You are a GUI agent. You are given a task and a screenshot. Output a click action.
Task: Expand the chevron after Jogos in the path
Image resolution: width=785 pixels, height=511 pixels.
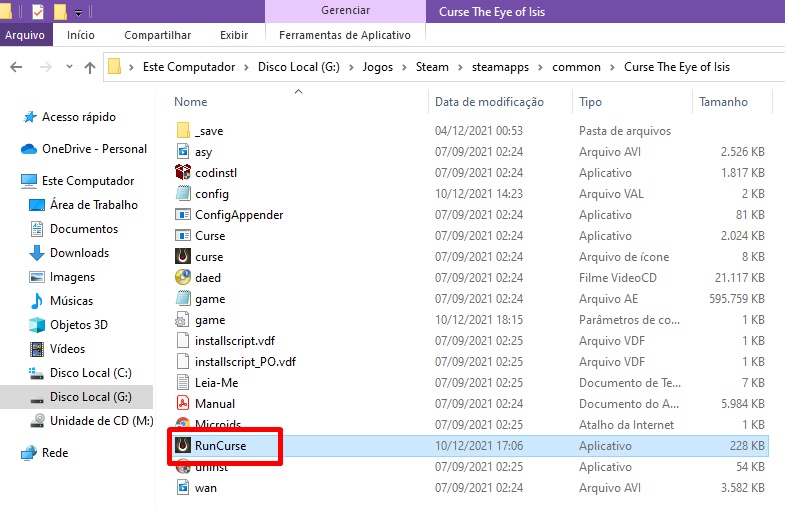coord(404,67)
